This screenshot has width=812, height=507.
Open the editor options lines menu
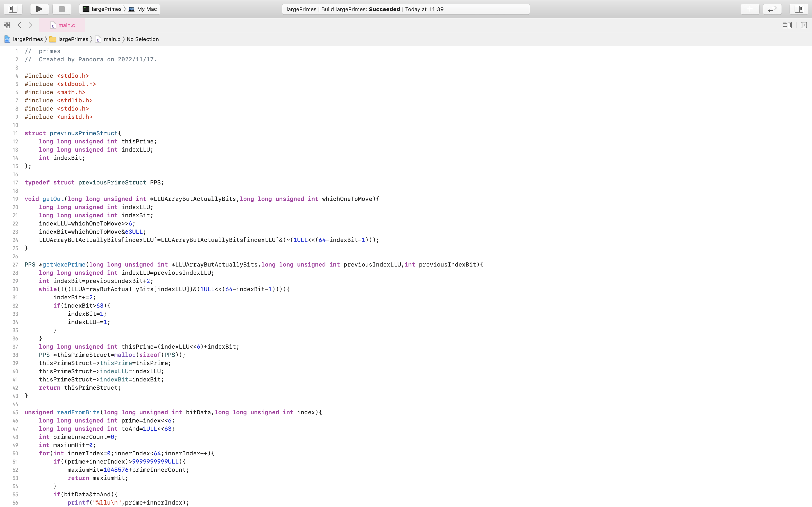[787, 25]
